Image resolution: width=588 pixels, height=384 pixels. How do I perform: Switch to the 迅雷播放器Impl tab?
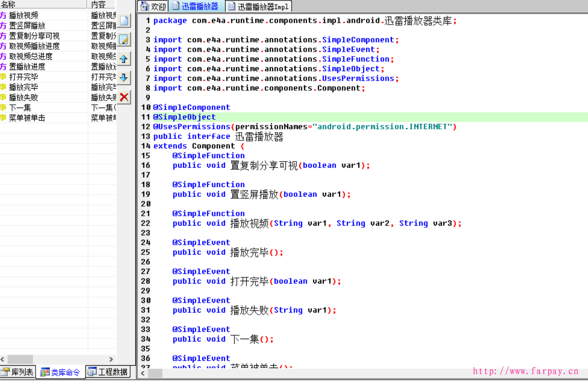(258, 6)
